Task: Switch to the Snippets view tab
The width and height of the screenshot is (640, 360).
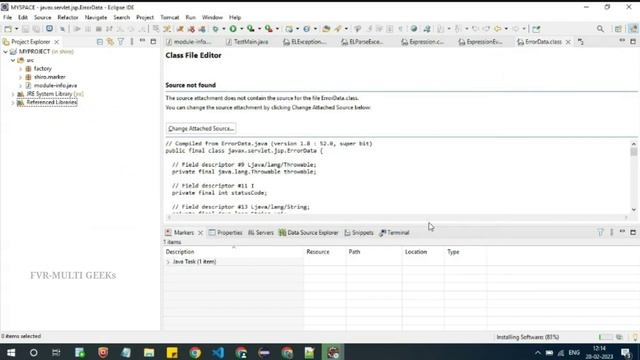Action: pos(359,233)
